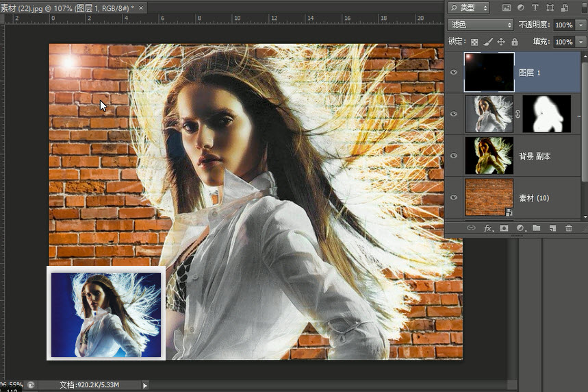Hide the 背景 副本 layer
The width and height of the screenshot is (588, 392).
(454, 156)
